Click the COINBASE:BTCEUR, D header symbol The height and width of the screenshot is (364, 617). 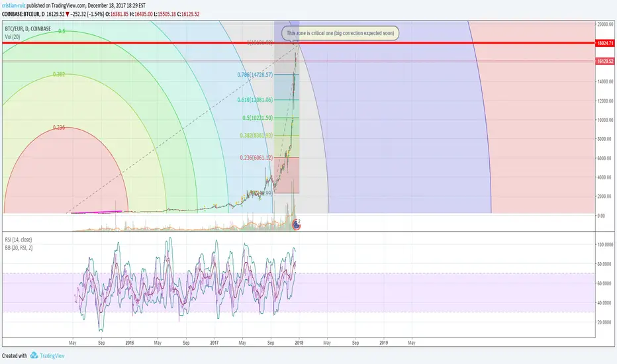point(23,14)
